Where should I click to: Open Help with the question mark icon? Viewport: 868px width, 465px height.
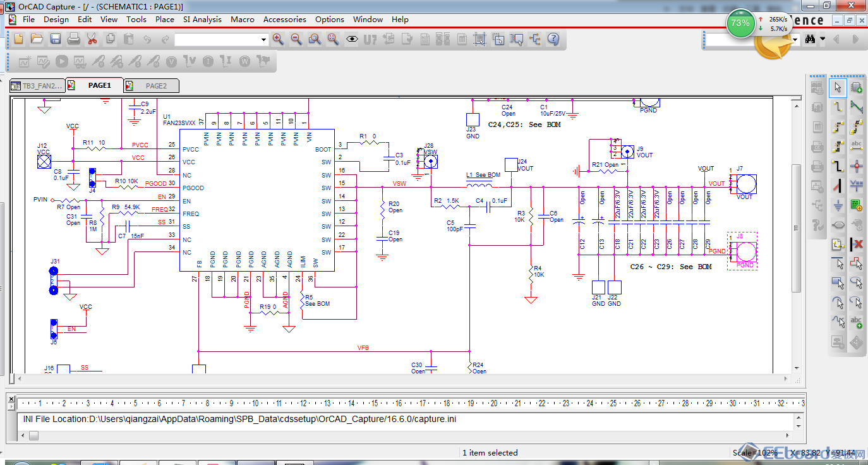pyautogui.click(x=553, y=39)
